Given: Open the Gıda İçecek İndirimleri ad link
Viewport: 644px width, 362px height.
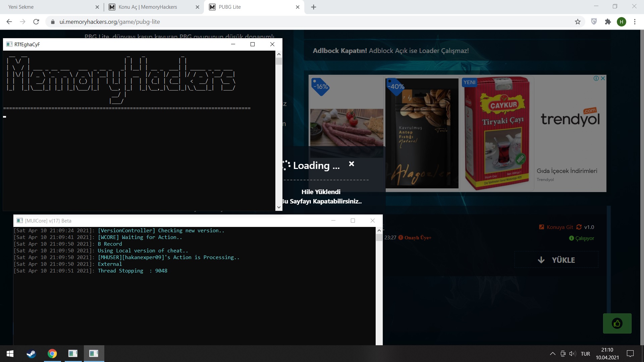Looking at the screenshot, I should coord(567,171).
